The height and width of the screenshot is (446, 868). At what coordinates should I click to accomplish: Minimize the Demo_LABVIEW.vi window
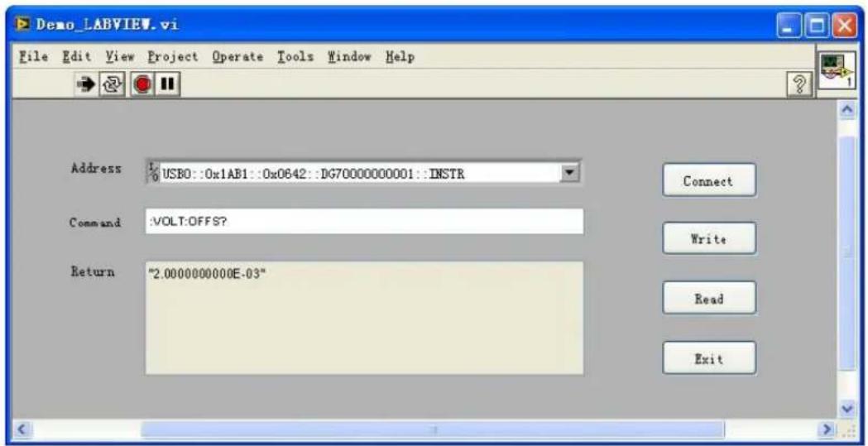click(x=790, y=26)
